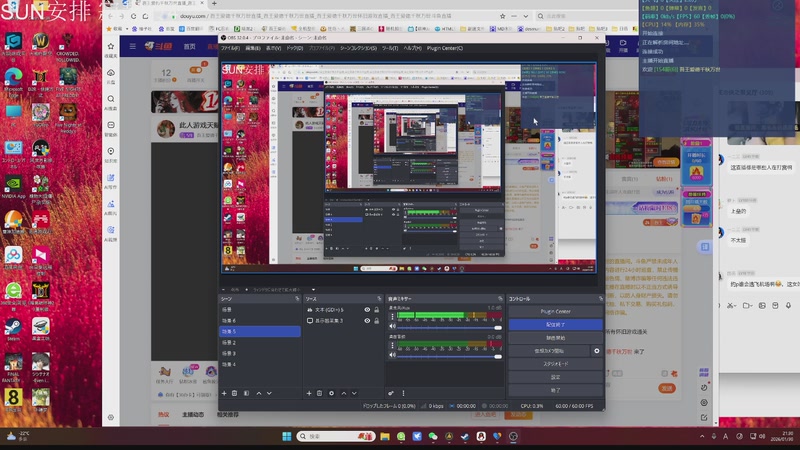800x450 pixels.
Task: Open source properties gear in Sources toolbar
Action: coord(332,393)
